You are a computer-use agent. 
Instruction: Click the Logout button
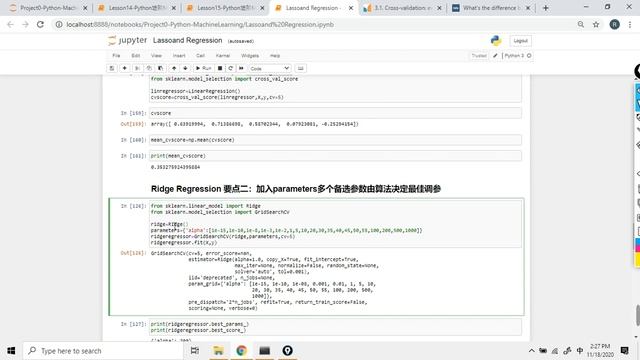pyautogui.click(x=520, y=41)
